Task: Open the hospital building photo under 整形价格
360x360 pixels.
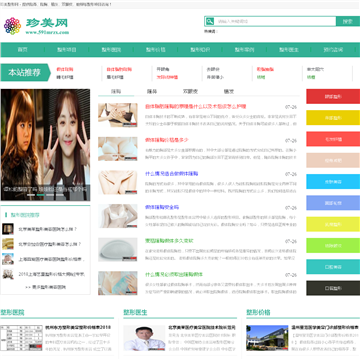Action: point(267,338)
